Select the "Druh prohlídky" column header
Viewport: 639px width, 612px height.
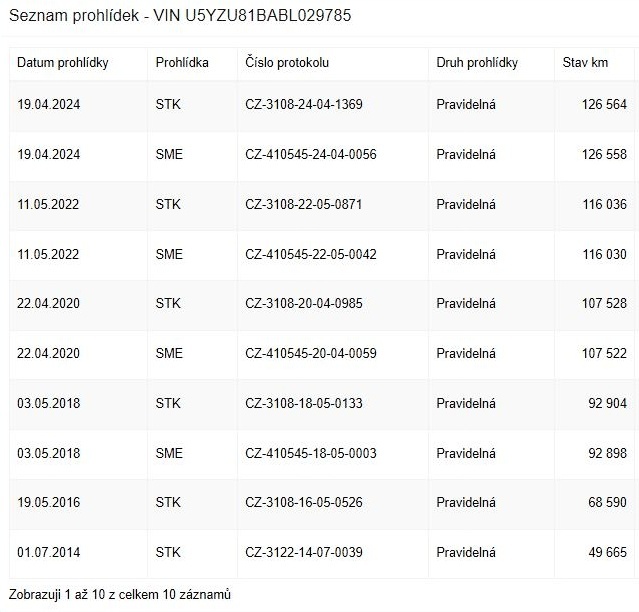click(477, 63)
